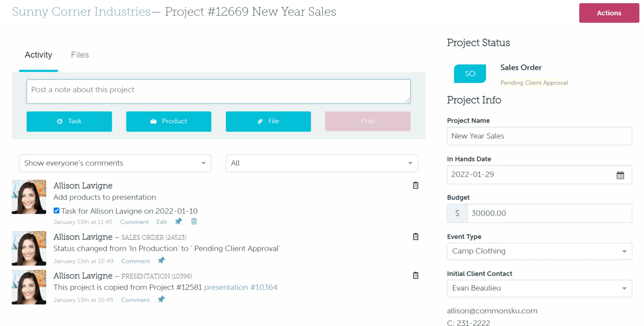The width and height of the screenshot is (644, 326).
Task: Open the Actions menu button
Action: pos(609,13)
